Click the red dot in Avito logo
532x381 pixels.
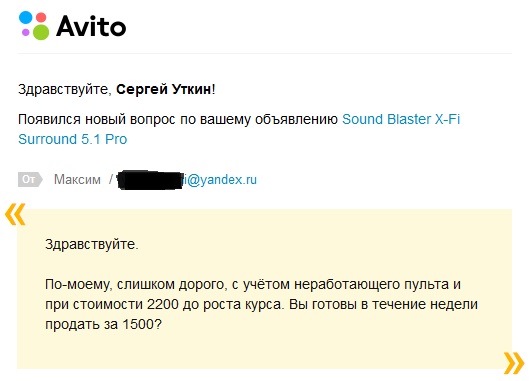(x=41, y=17)
